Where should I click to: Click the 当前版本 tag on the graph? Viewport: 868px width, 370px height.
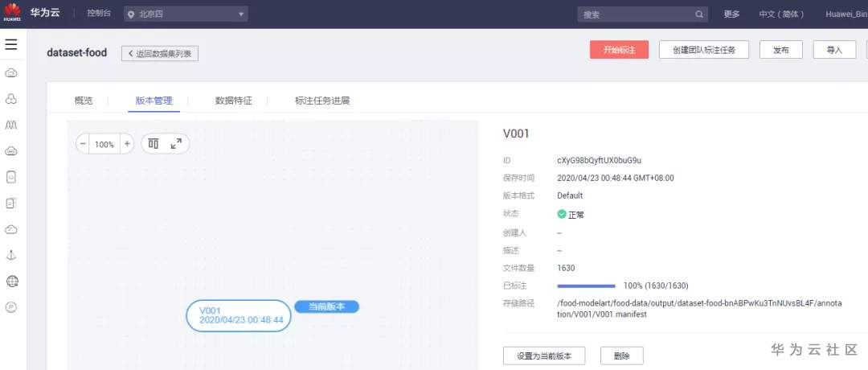[x=326, y=306]
